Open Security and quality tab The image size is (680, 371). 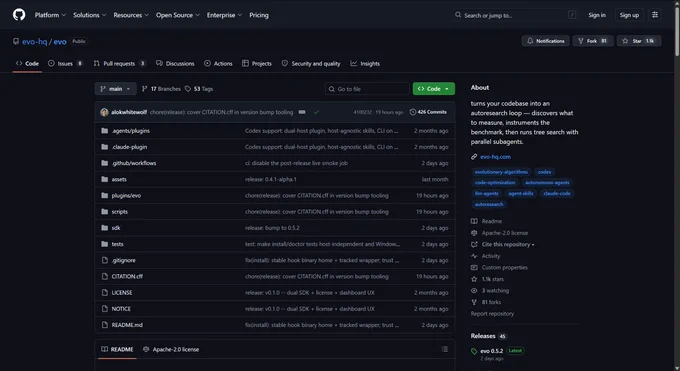(311, 63)
